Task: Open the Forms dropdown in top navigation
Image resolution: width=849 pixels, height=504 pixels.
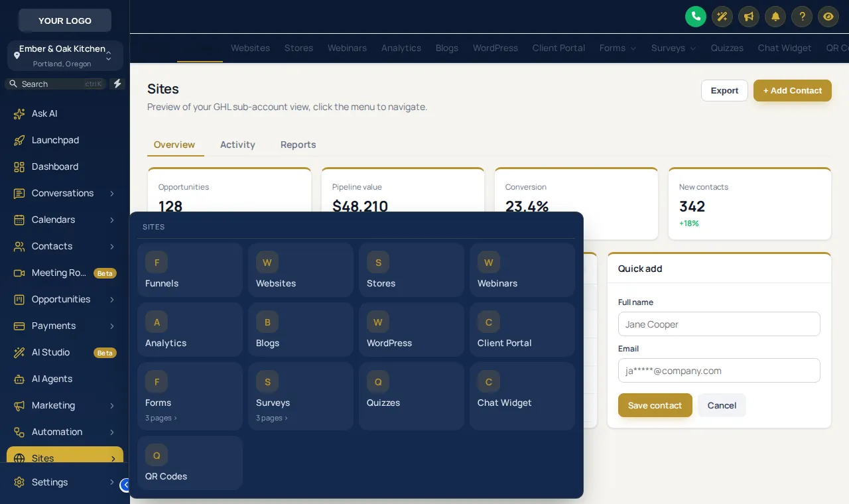Action: [x=618, y=48]
